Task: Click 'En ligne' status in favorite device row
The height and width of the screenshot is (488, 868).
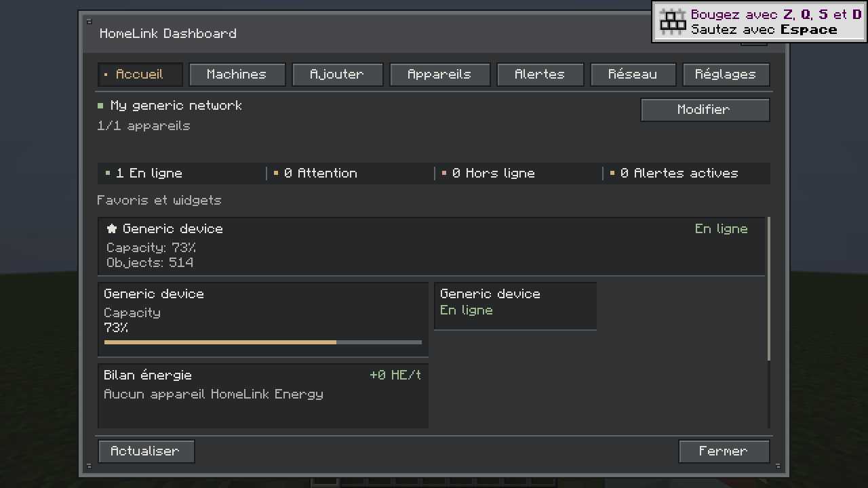Action: point(721,229)
